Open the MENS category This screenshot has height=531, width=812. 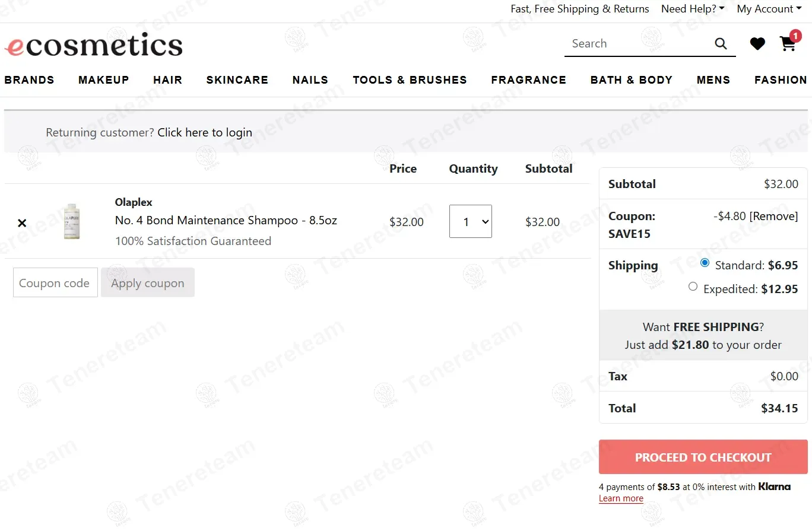point(713,80)
